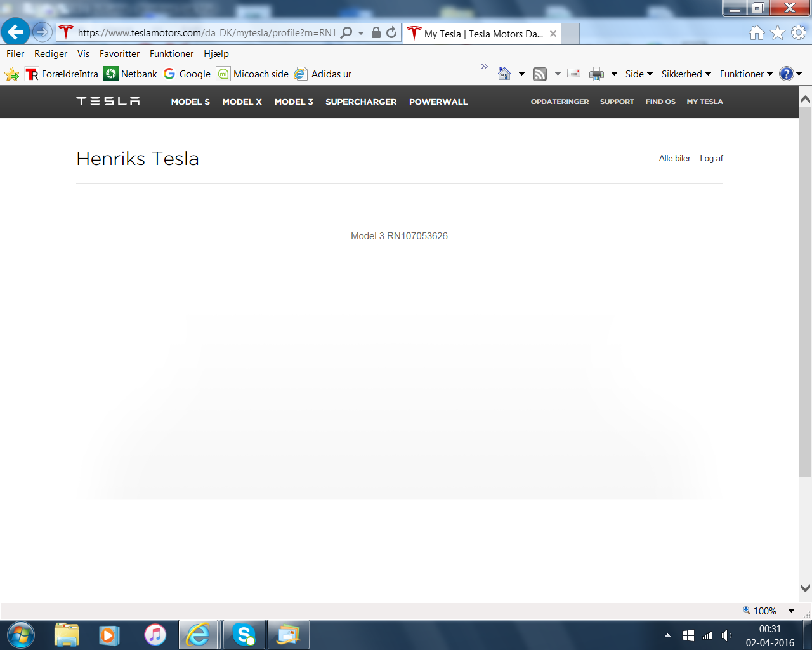This screenshot has width=812, height=650.
Task: Click the scrollbar down arrow
Action: click(x=805, y=588)
